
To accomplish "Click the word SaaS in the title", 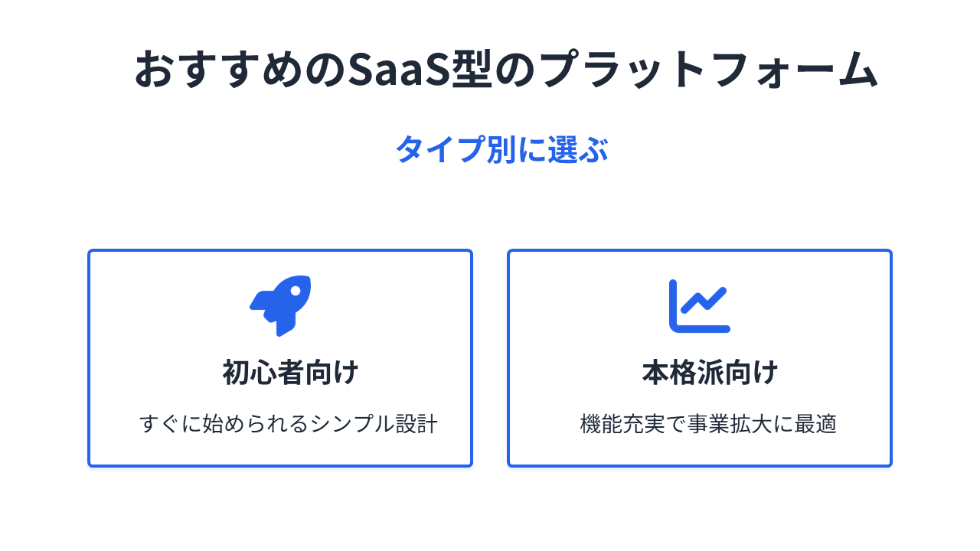I will click(x=398, y=70).
